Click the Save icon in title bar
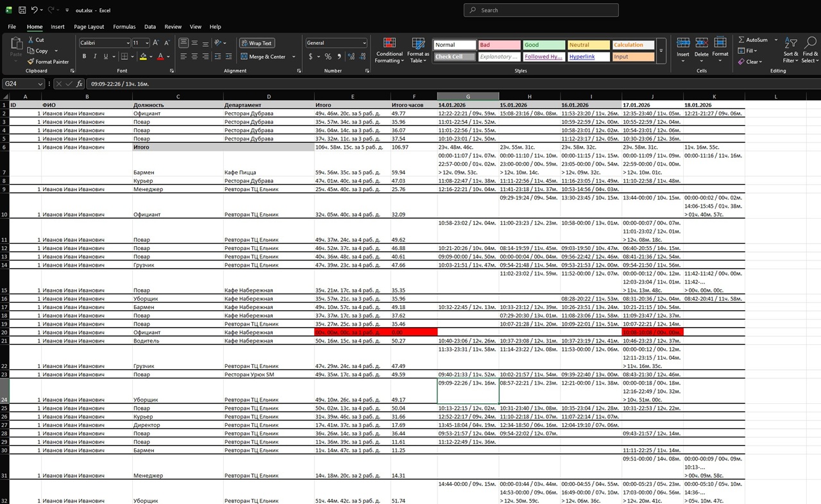821x504 pixels. click(x=22, y=10)
